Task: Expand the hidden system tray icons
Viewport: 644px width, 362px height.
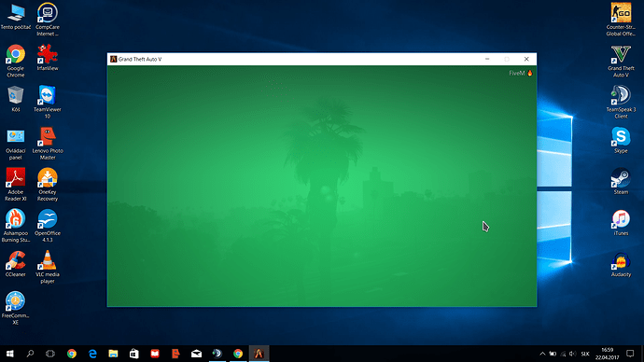Action: click(542, 354)
